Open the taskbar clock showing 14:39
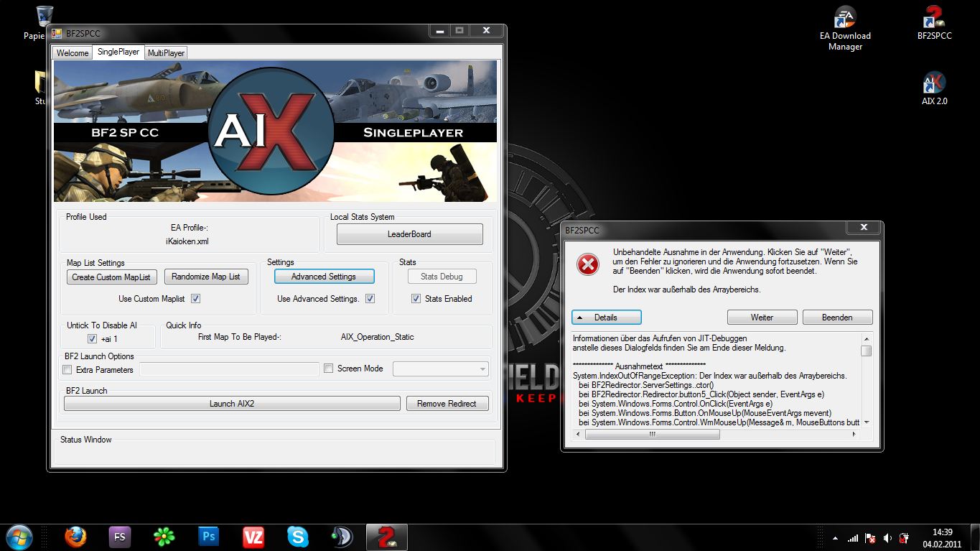980x551 pixels. pyautogui.click(x=942, y=538)
